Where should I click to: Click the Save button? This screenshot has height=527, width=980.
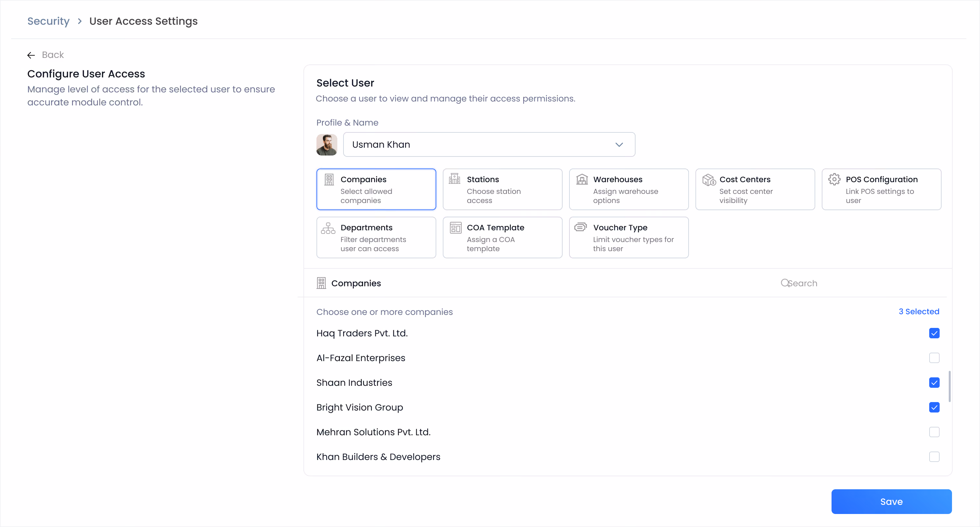pyautogui.click(x=891, y=502)
